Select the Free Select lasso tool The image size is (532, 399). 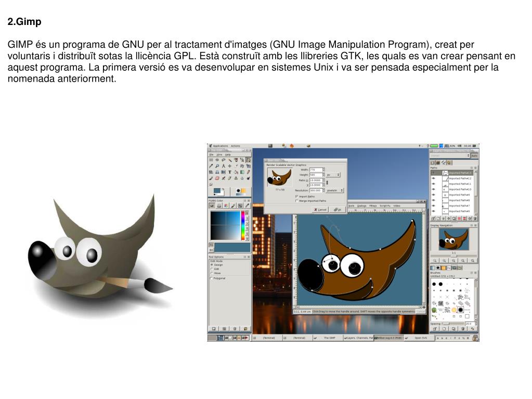223,160
